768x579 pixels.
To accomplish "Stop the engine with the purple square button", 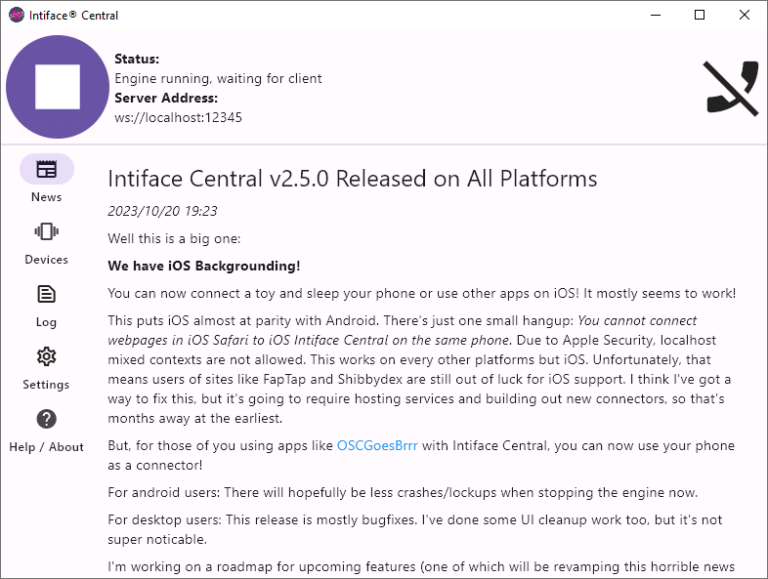I will (57, 87).
